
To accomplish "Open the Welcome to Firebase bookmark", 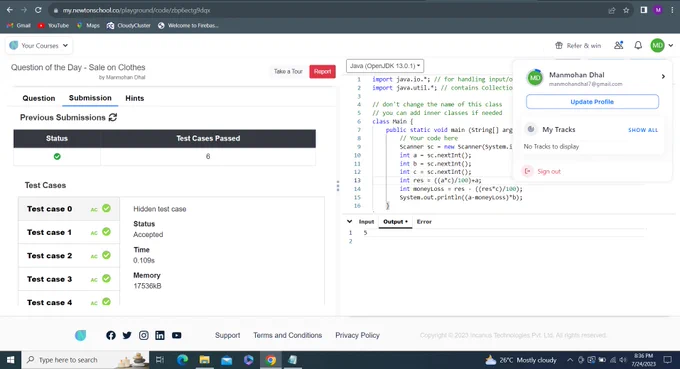I will pyautogui.click(x=188, y=26).
